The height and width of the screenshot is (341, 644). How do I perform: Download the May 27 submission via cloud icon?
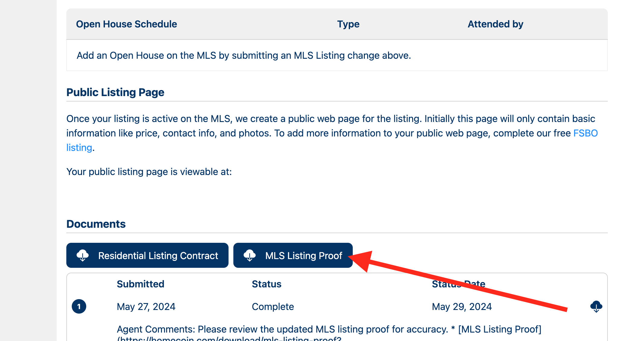(596, 307)
